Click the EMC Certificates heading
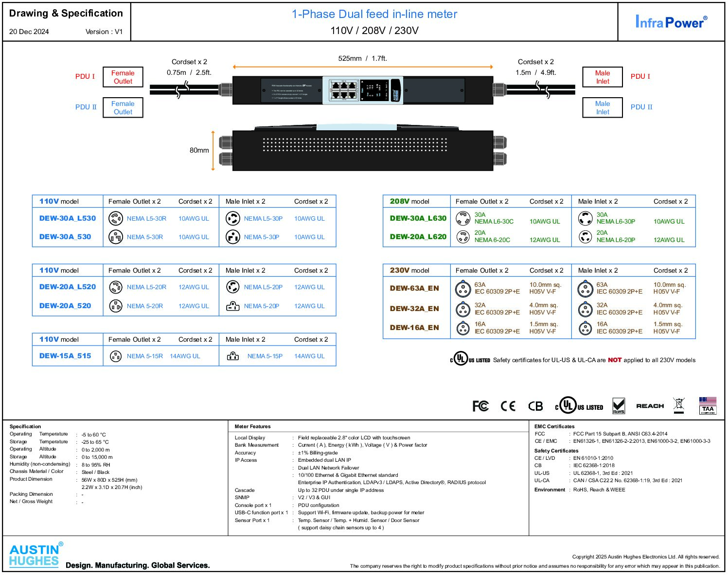Screen dimensions: 728x575 tap(554, 427)
